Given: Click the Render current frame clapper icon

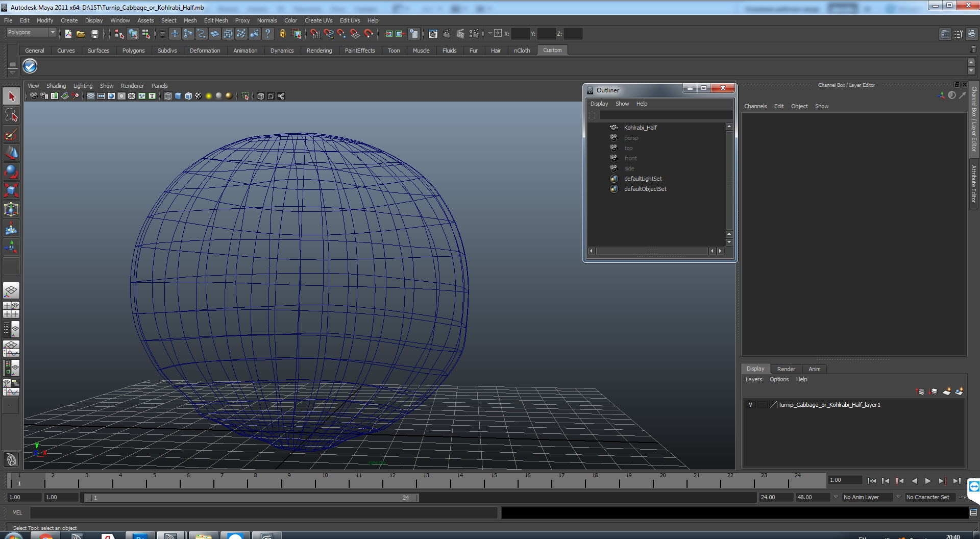Looking at the screenshot, I should coord(447,34).
